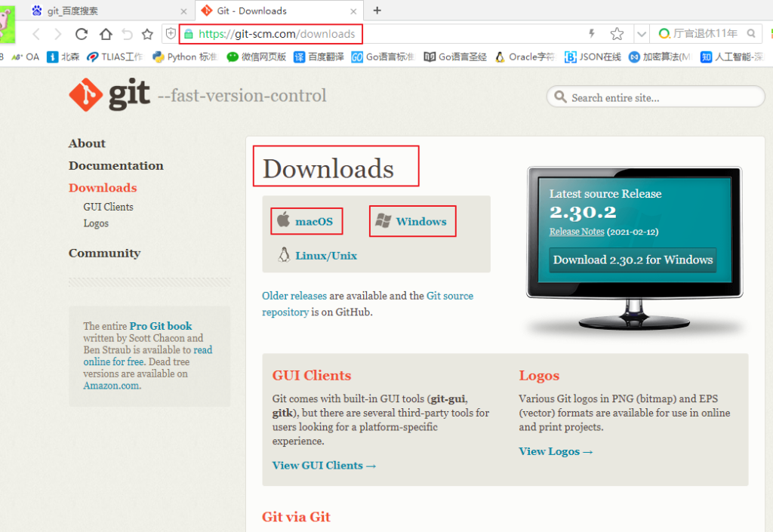Open the Documentation section in sidebar
The image size is (773, 532).
[x=115, y=165]
